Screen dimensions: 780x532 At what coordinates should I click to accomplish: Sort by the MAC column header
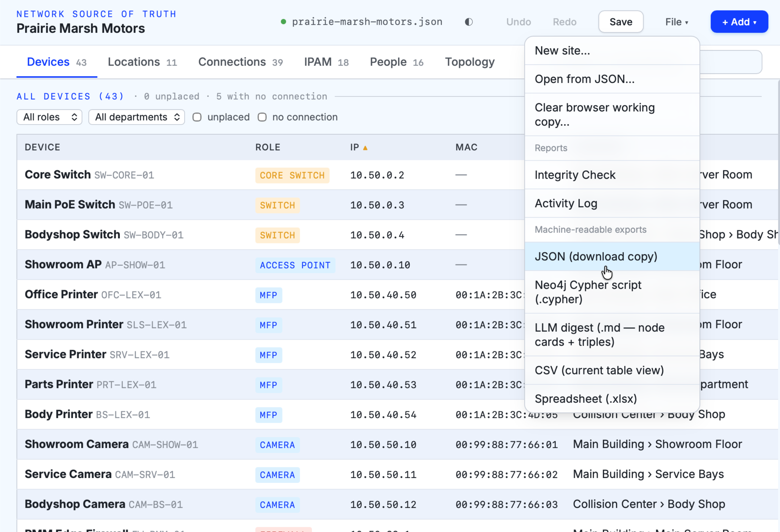[467, 147]
